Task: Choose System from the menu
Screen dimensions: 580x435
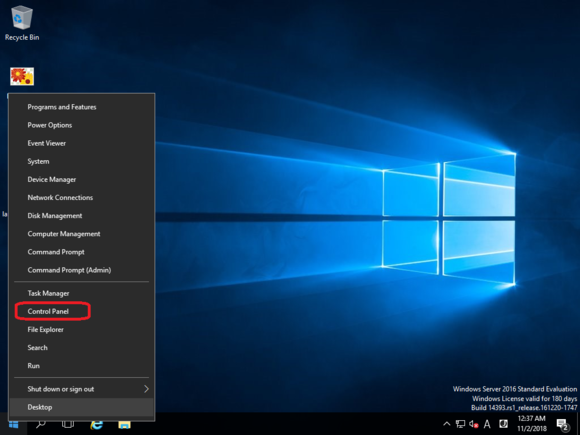Action: [81, 161]
